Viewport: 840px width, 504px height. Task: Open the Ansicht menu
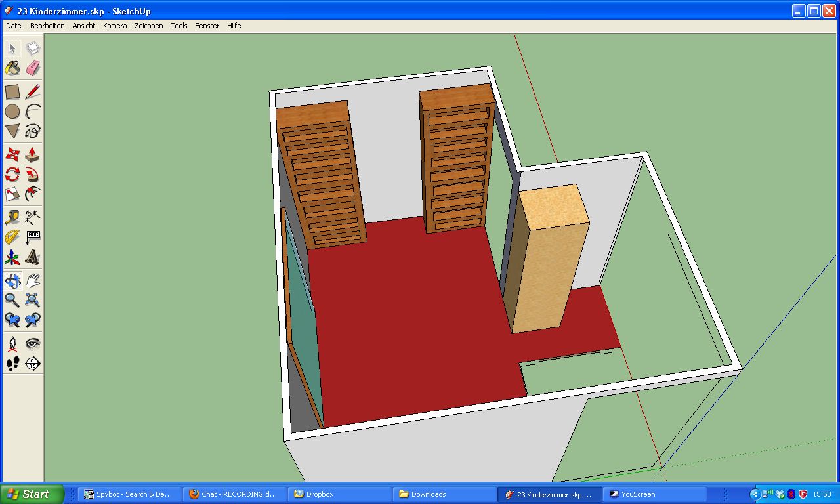[84, 26]
